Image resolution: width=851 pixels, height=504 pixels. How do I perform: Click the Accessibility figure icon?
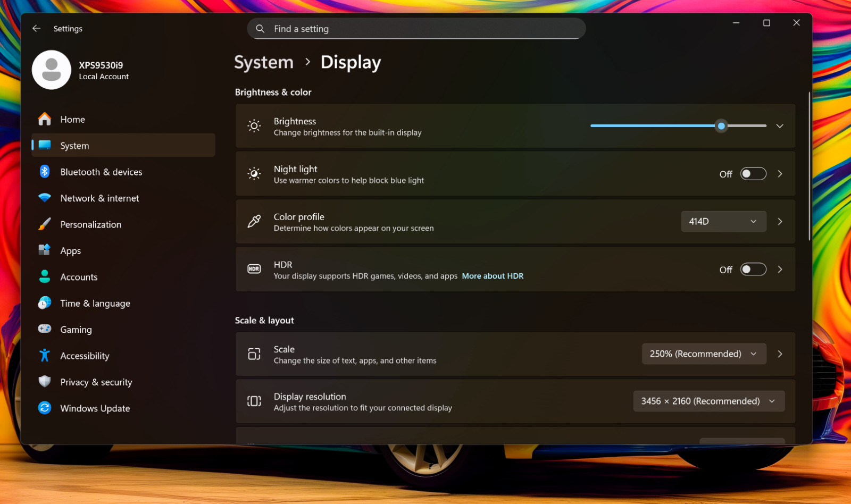[45, 355]
